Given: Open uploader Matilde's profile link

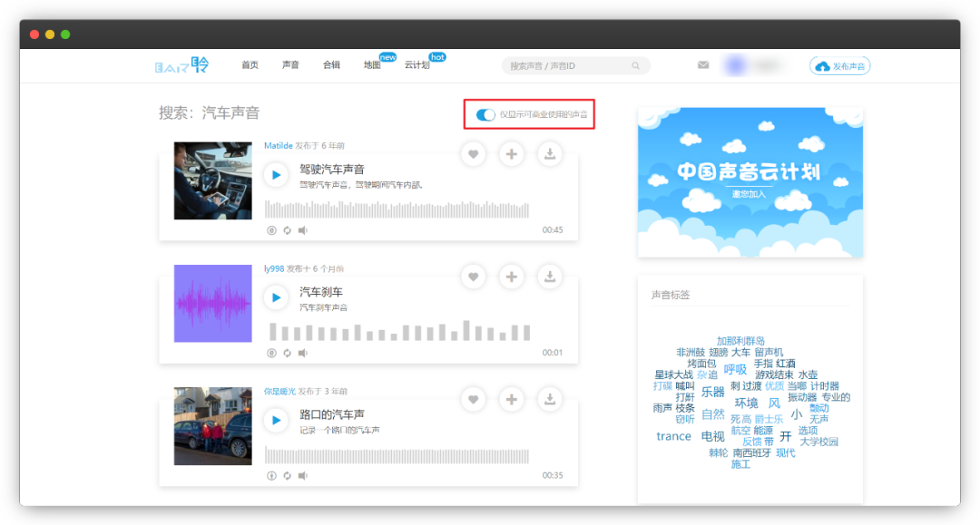Looking at the screenshot, I should pyautogui.click(x=279, y=145).
